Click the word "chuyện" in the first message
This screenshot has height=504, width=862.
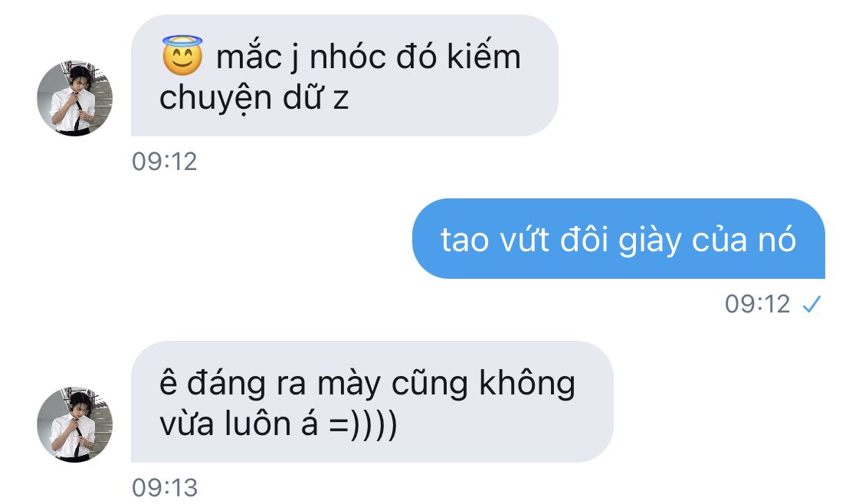(215, 98)
